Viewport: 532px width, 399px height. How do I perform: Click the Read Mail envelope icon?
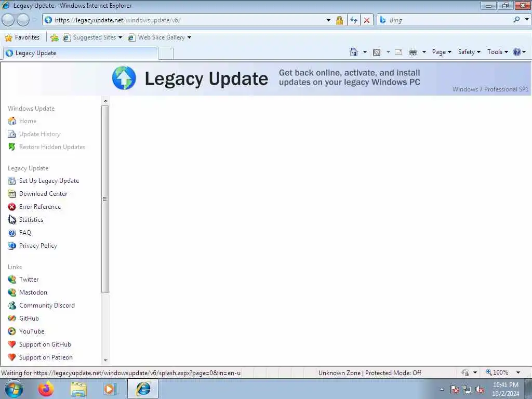[x=398, y=52]
